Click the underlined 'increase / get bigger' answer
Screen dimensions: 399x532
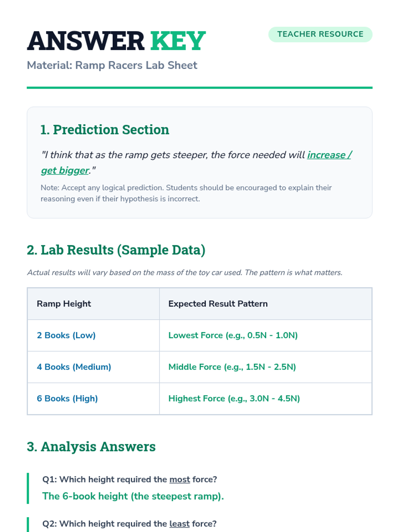point(196,163)
